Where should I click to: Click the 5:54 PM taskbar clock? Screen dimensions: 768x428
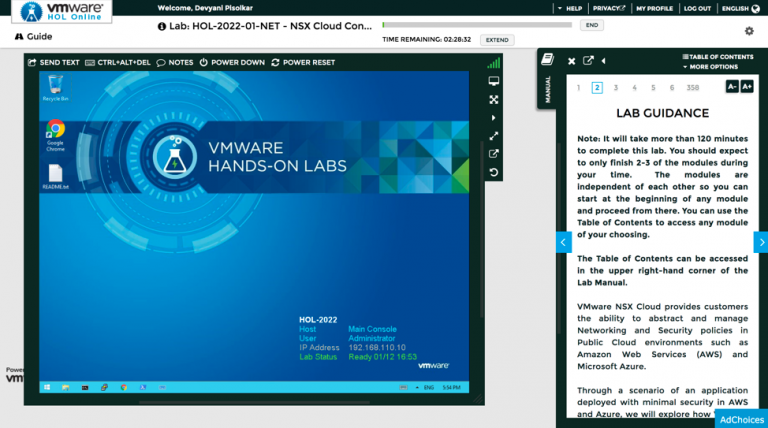tap(451, 387)
